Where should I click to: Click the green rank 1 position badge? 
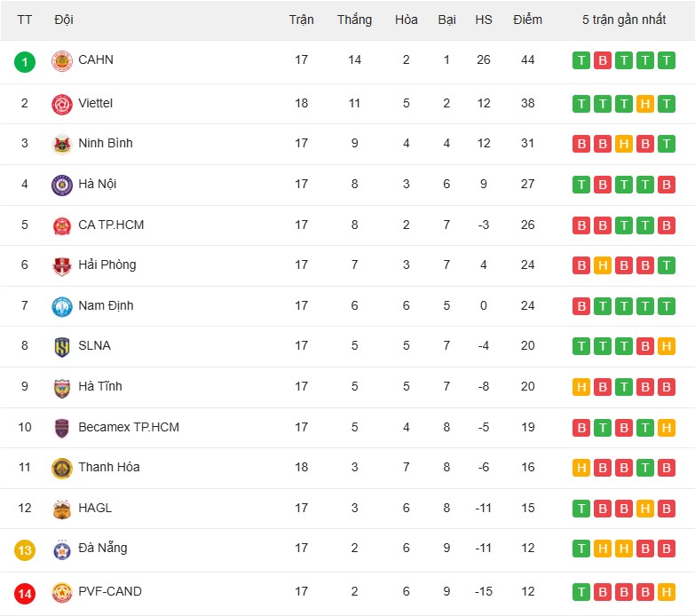[x=25, y=61]
